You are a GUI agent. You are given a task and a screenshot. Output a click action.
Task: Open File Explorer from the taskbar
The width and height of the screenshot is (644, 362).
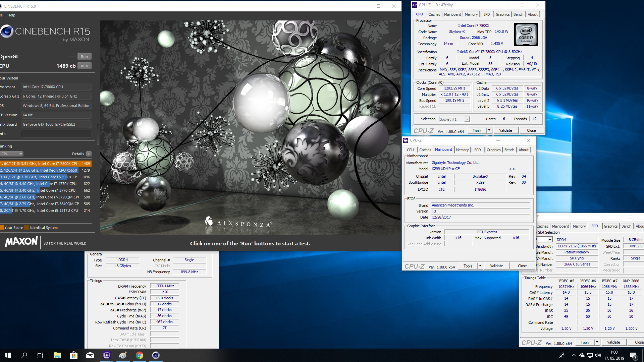(x=57, y=355)
